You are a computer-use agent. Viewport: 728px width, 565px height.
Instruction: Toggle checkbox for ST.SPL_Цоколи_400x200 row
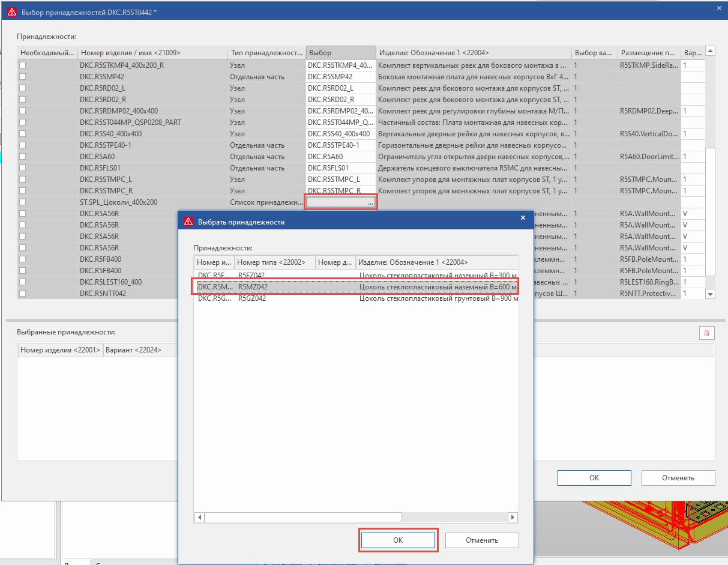click(x=23, y=202)
